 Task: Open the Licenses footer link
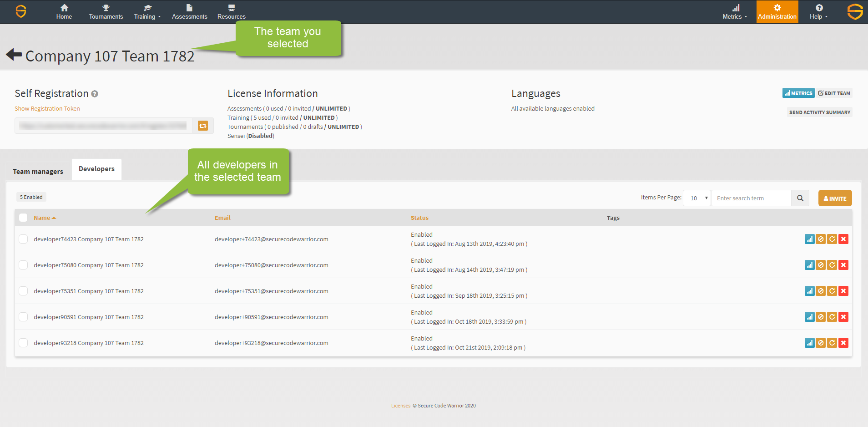[x=401, y=406]
